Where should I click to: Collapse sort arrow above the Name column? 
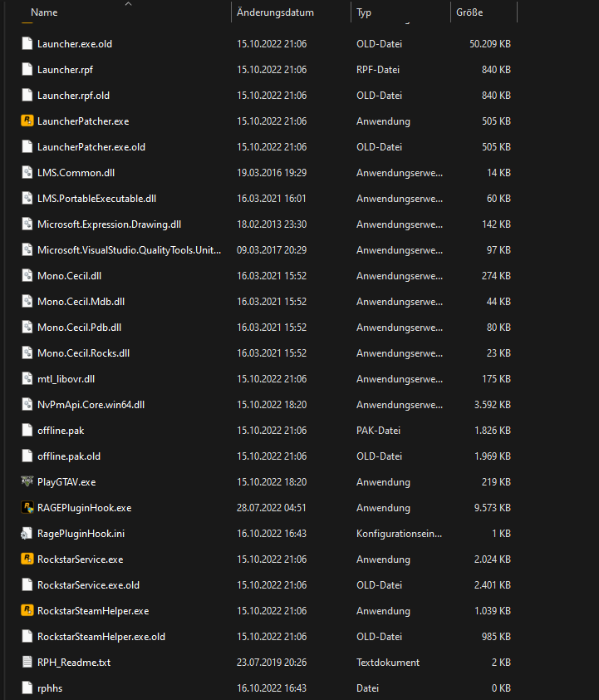[x=128, y=4]
